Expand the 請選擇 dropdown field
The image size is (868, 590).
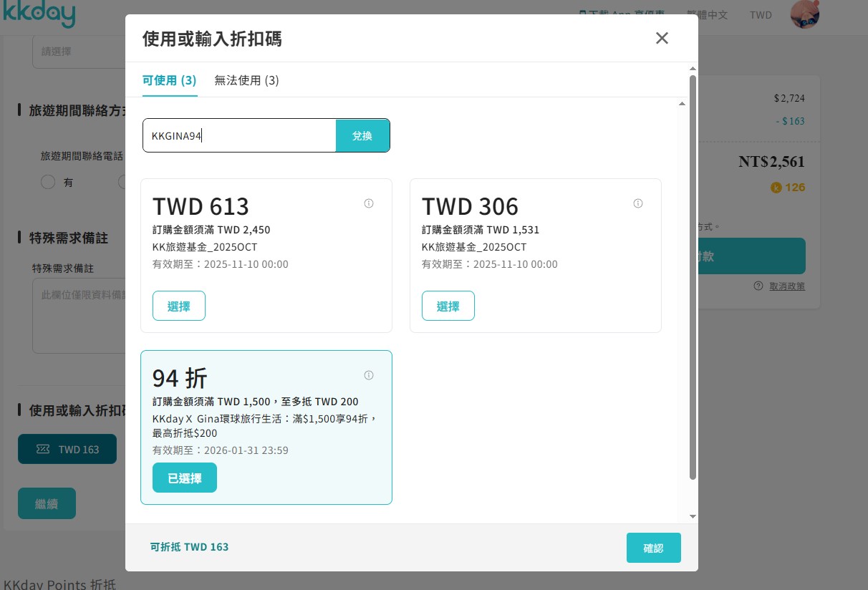tap(79, 52)
